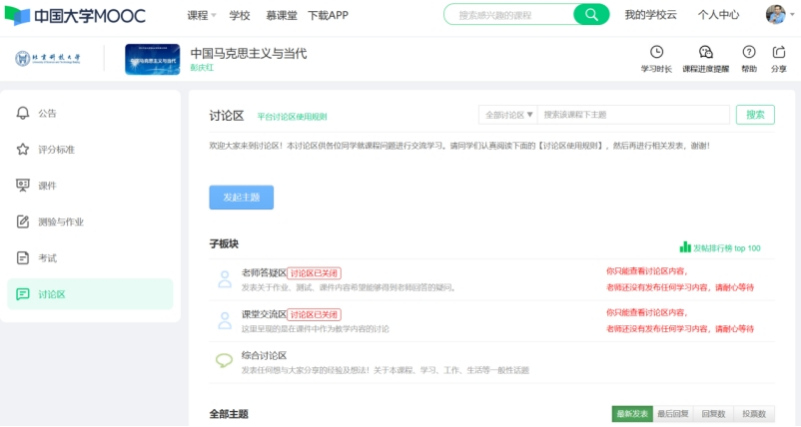Select 公告 in the sidebar
Viewport: 801px width, 427px height.
48,113
